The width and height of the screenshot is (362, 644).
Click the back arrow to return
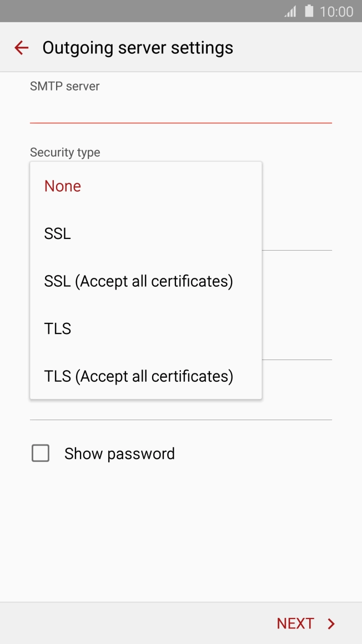pyautogui.click(x=21, y=47)
